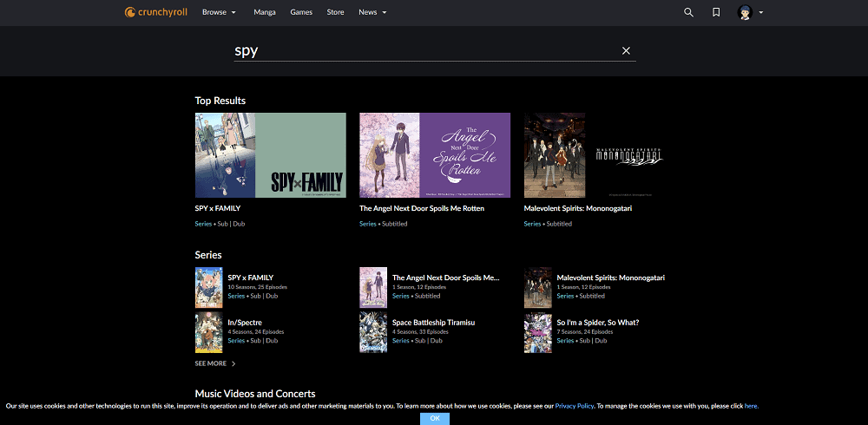Open Space Battleship Tiramisu series title

point(433,323)
